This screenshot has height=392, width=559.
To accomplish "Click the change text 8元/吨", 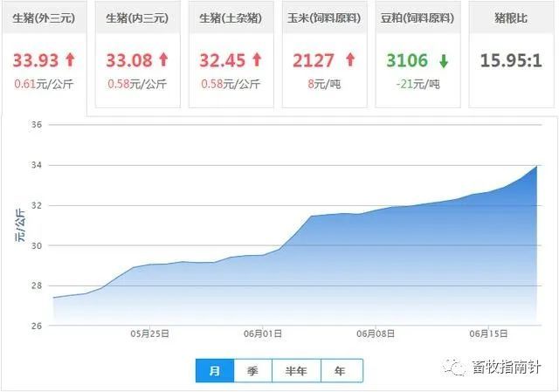I will tap(324, 84).
